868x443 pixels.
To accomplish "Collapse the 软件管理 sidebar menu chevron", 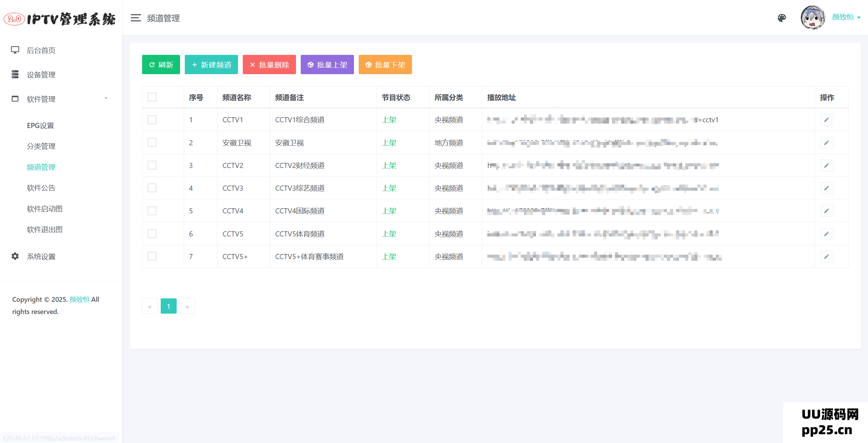I will (106, 99).
